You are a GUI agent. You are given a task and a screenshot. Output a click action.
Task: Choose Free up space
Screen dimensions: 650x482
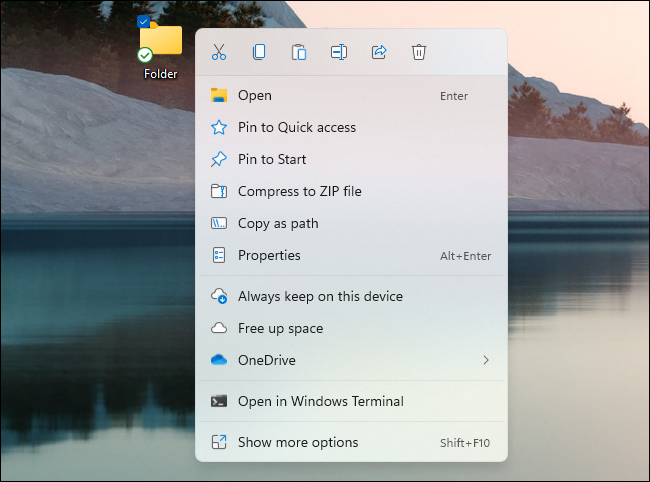280,329
